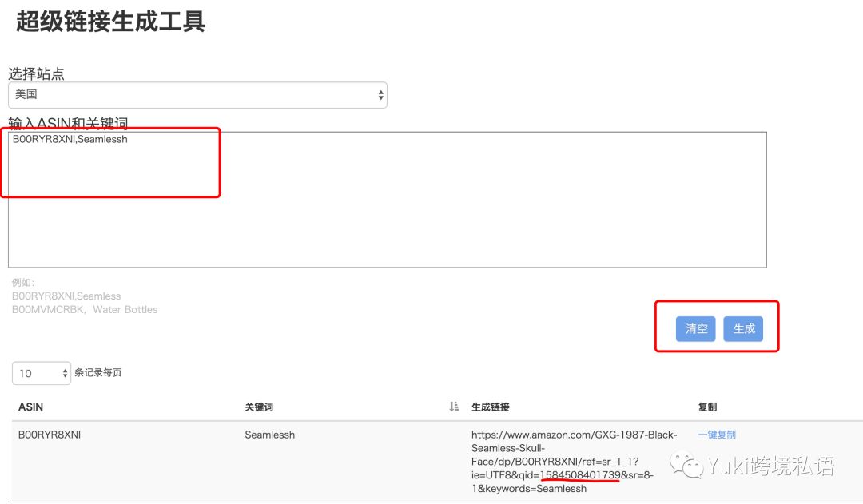Click the up-down arrows on the 10 selector

[65, 373]
